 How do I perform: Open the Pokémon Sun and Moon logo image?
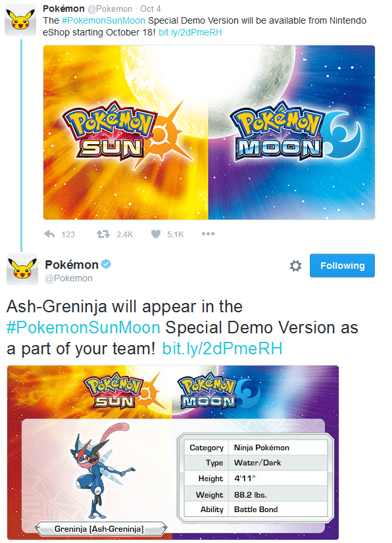[209, 132]
